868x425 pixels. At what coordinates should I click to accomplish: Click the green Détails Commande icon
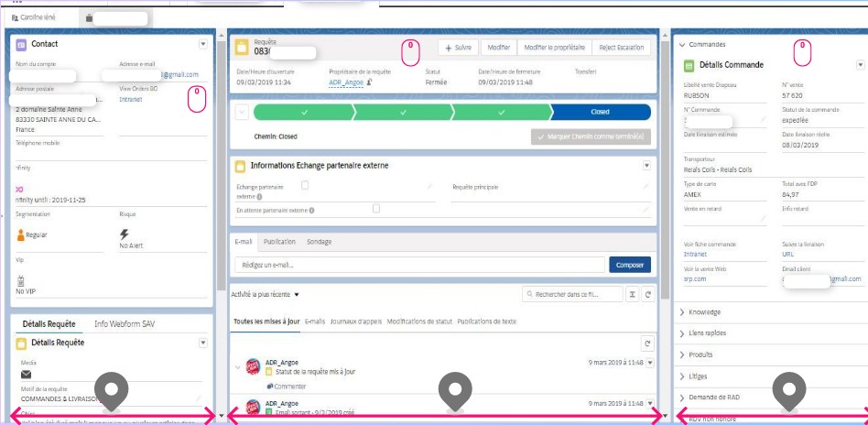pyautogui.click(x=689, y=65)
